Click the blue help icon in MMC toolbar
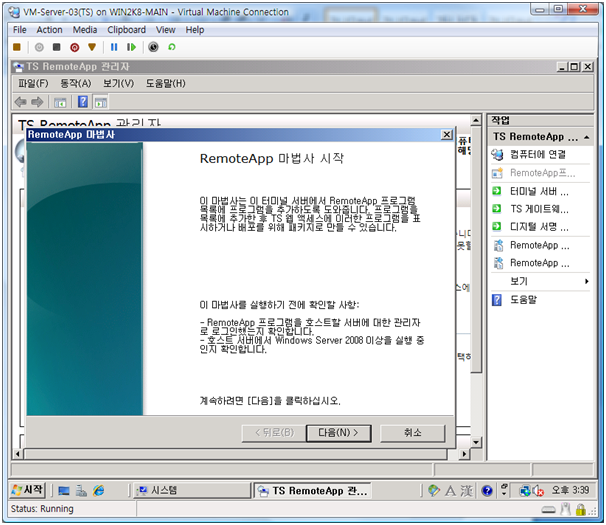 click(83, 102)
